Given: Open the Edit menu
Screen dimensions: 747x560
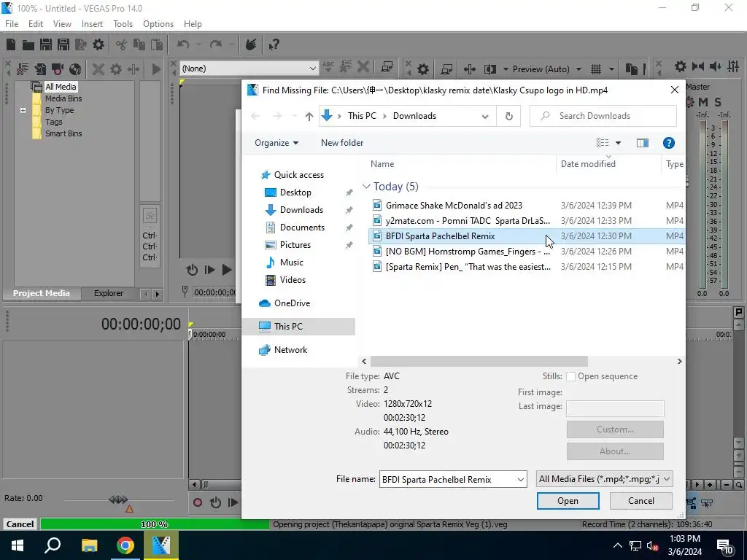Looking at the screenshot, I should (36, 24).
